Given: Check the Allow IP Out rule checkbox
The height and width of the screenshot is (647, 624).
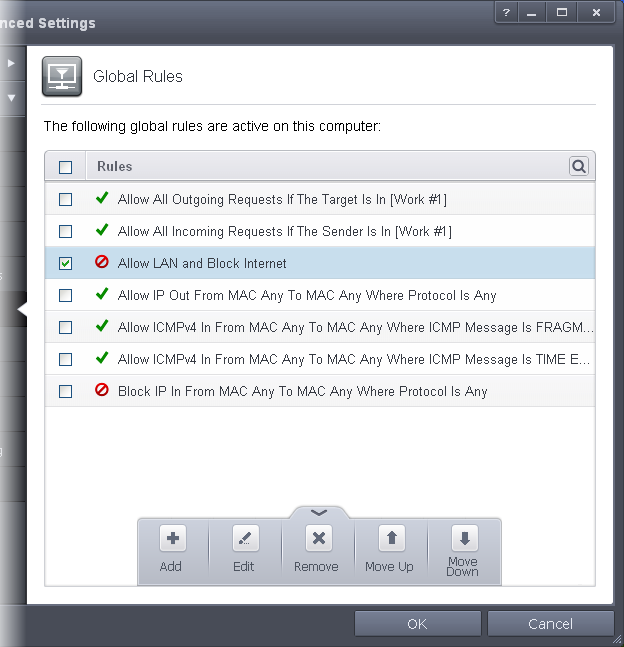Looking at the screenshot, I should (x=66, y=296).
